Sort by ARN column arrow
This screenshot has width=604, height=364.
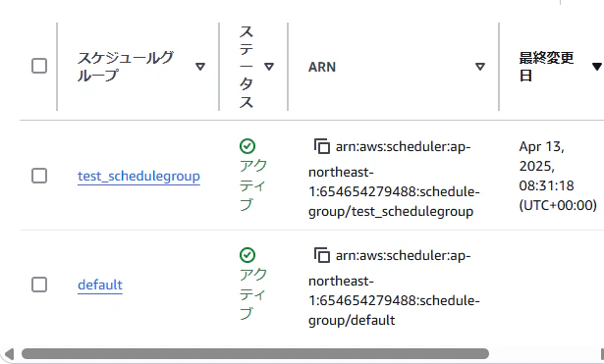tap(480, 67)
